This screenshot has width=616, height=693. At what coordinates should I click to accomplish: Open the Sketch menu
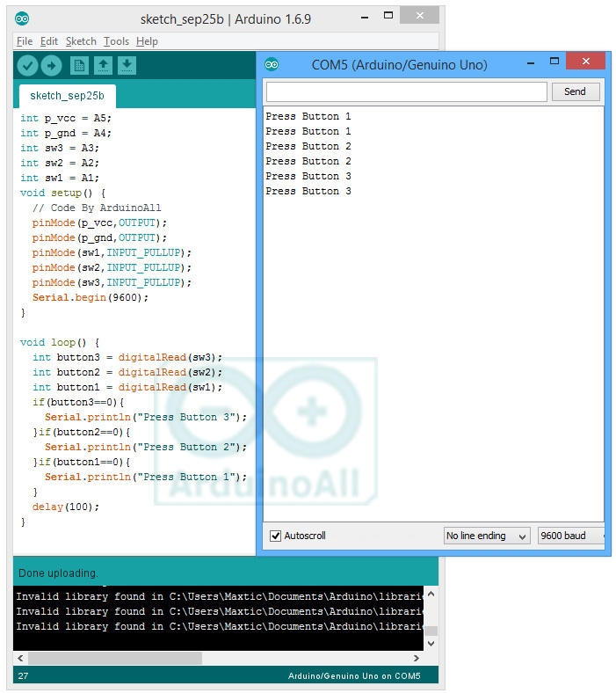(x=81, y=41)
